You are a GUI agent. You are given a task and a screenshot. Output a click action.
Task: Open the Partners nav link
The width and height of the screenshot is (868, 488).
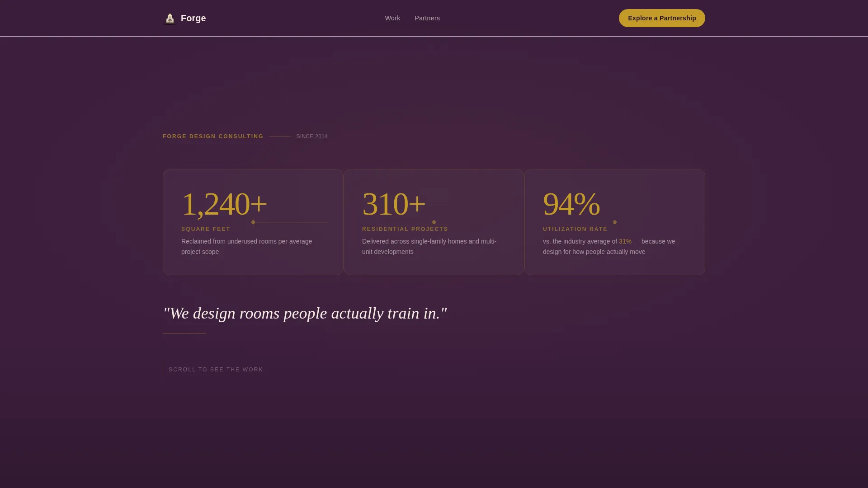point(427,18)
